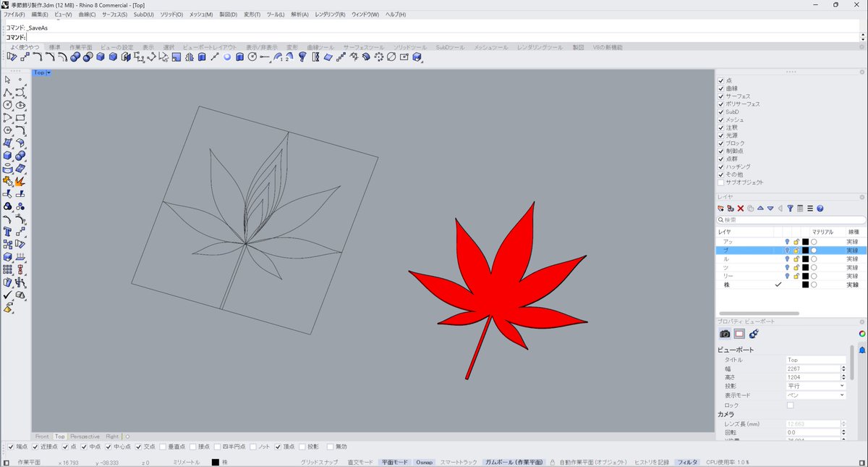Open the Layer panel help icon
868x467 pixels.
820,209
